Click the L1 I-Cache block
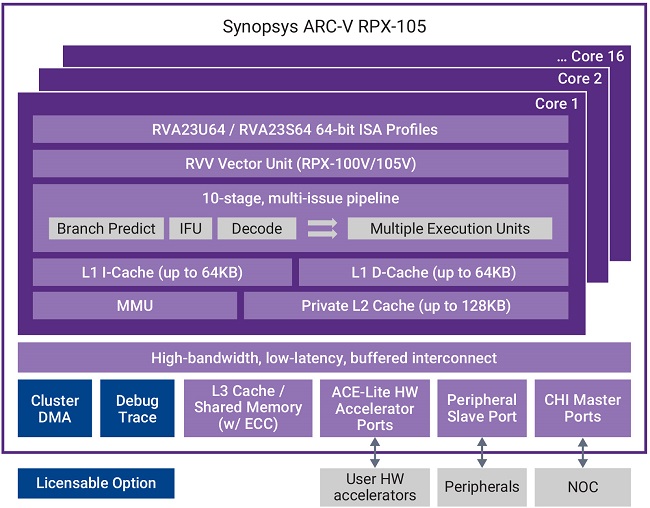 click(x=163, y=272)
